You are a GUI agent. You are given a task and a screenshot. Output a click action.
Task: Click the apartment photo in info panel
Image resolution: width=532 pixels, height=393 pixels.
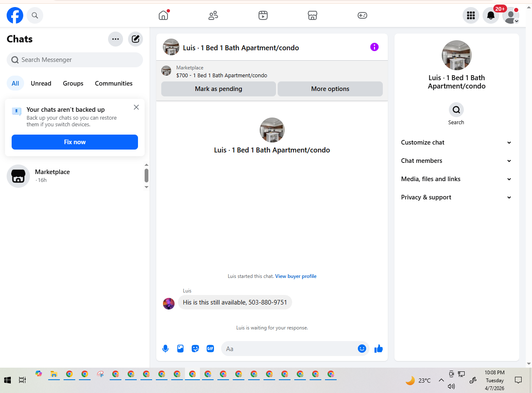[x=457, y=55]
